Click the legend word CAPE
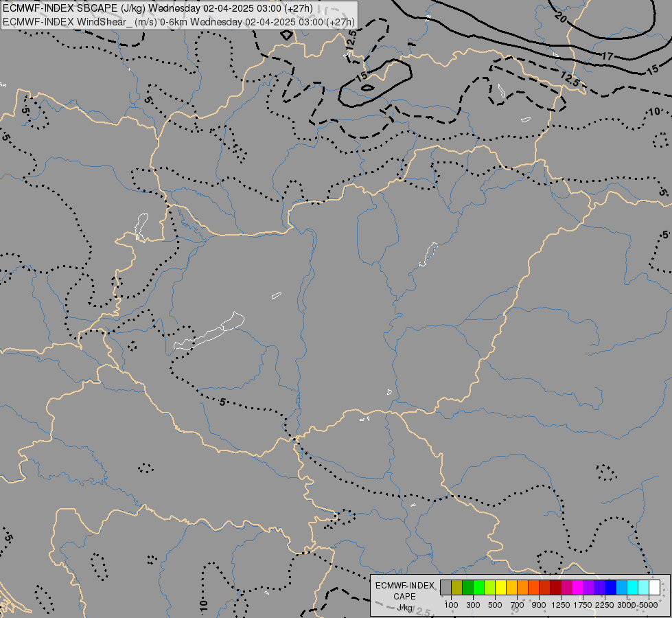Image resolution: width=672 pixels, height=618 pixels. point(404,597)
